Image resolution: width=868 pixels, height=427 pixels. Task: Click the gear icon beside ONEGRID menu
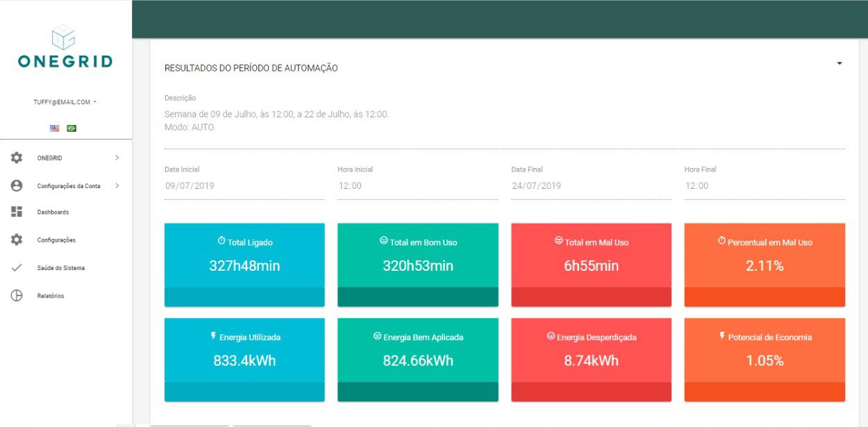17,158
